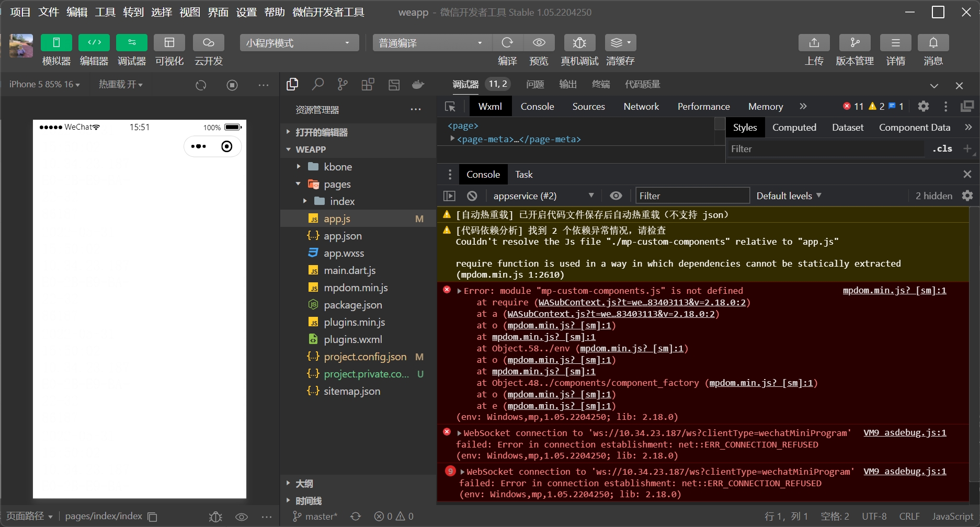This screenshot has height=527, width=980.
Task: Open the 工具 menu
Action: pyautogui.click(x=105, y=12)
